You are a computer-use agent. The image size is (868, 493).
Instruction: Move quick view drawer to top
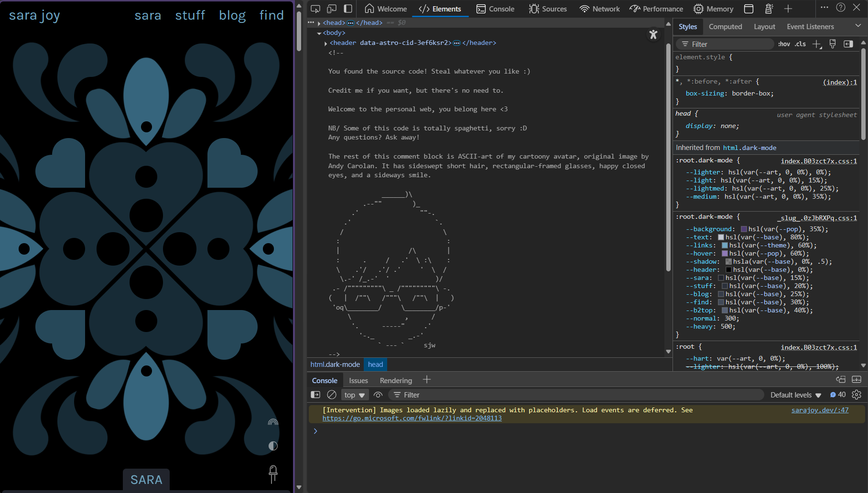point(841,379)
